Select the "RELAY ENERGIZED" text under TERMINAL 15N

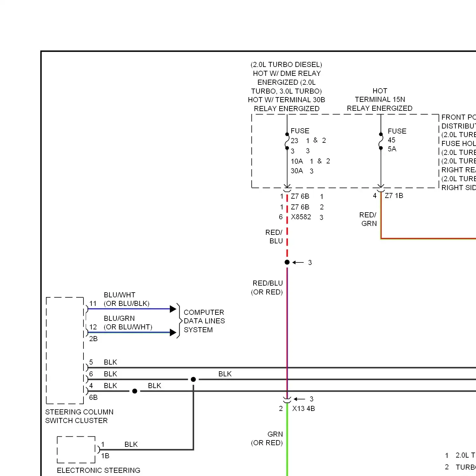(380, 108)
